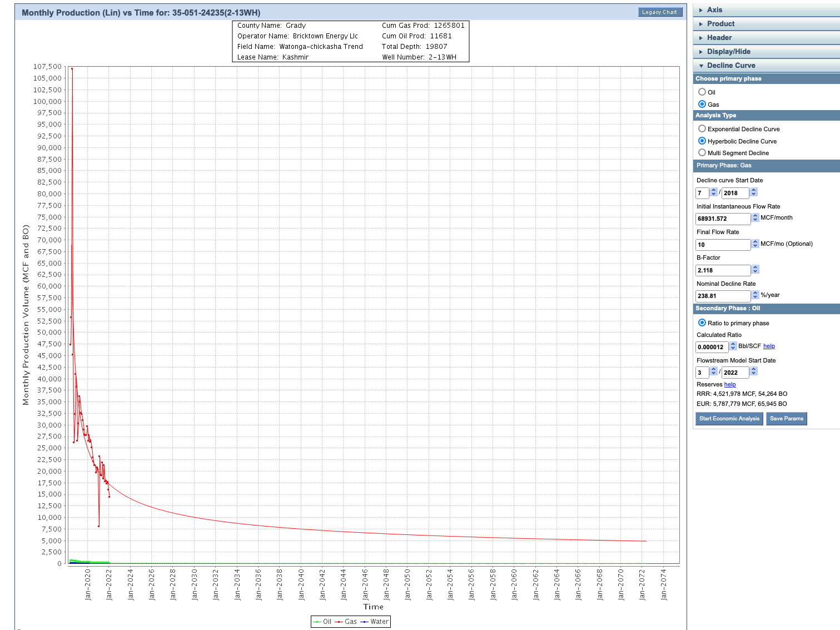Click stepper arrows for Final Flow Rate
The width and height of the screenshot is (840, 630).
click(755, 244)
